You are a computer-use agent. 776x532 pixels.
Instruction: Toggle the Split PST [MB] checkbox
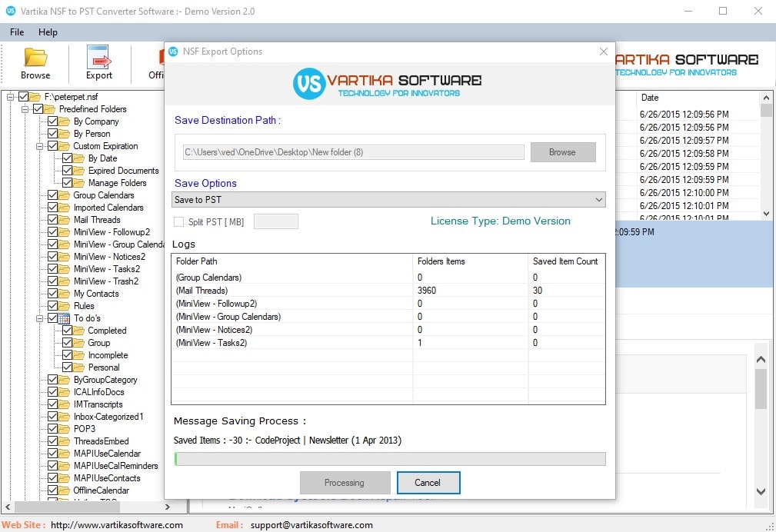coord(179,222)
